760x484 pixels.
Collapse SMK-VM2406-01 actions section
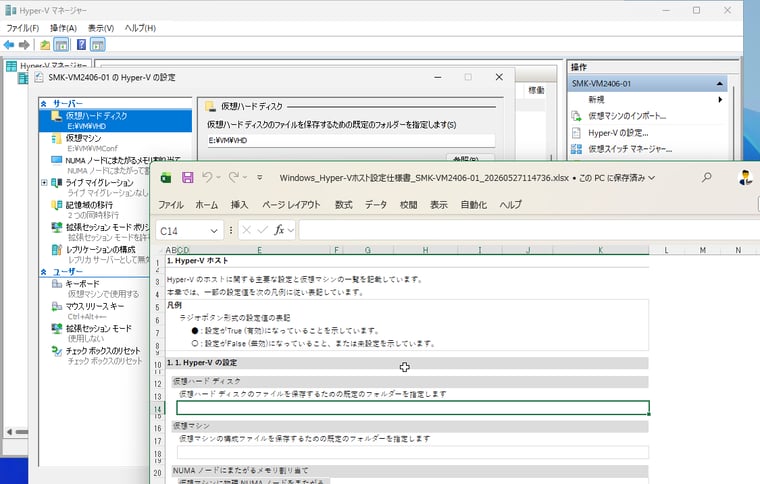[720, 84]
